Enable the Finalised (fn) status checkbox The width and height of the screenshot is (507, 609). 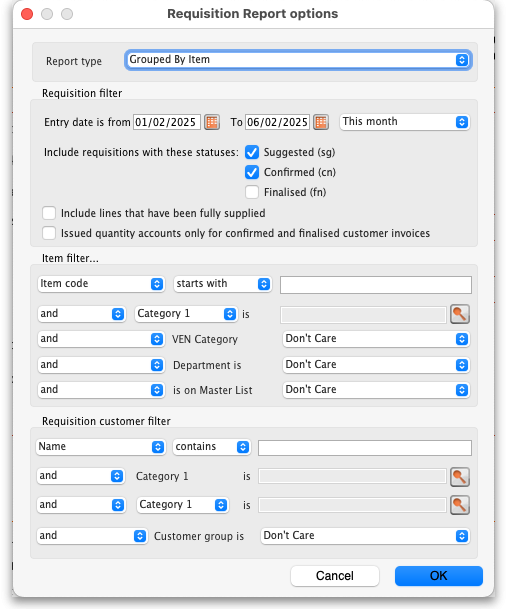click(x=252, y=192)
